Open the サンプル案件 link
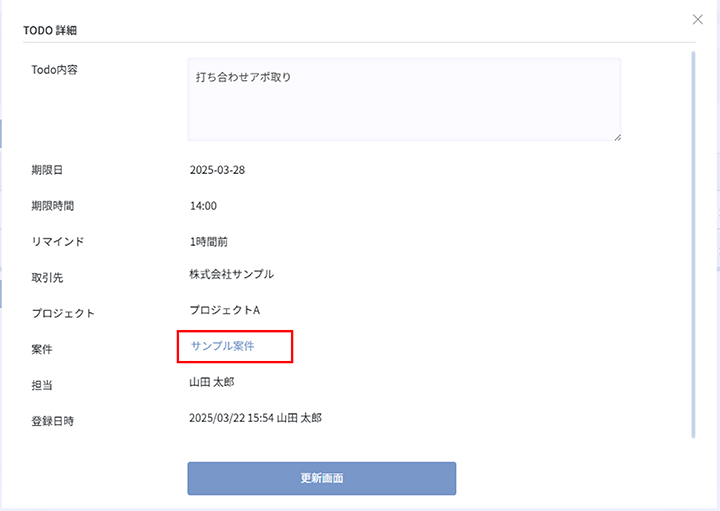720x511 pixels. coord(223,346)
